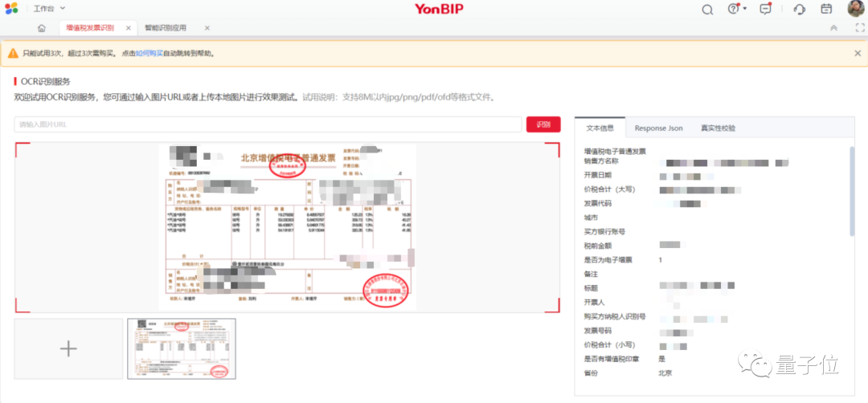Open the 工作台 workspace dropdown
This screenshot has height=403, width=868.
click(x=49, y=8)
